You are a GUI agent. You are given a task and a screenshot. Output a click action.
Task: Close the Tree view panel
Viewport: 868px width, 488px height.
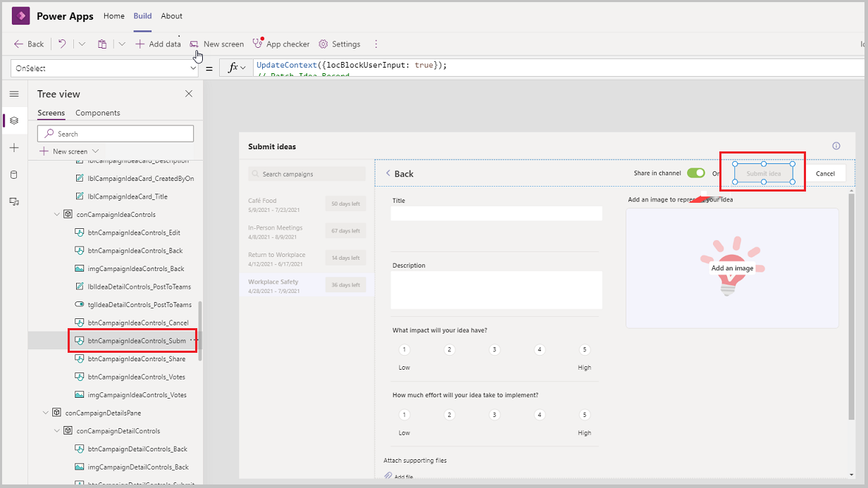pyautogui.click(x=189, y=94)
